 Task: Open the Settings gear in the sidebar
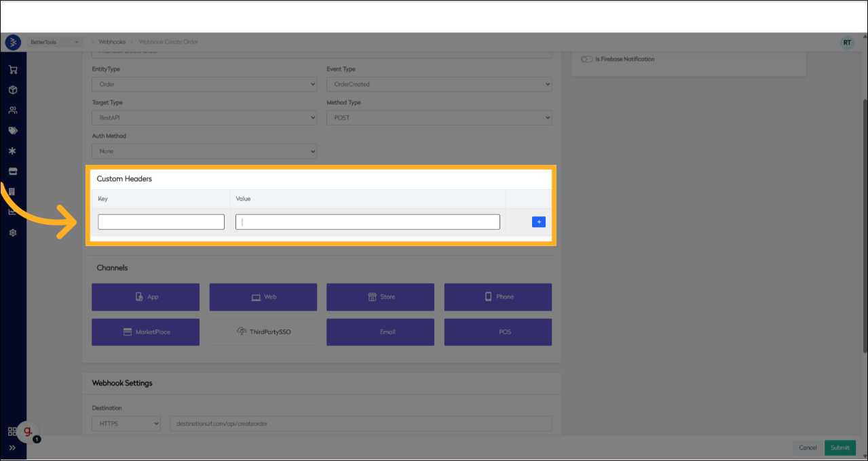[12, 232]
